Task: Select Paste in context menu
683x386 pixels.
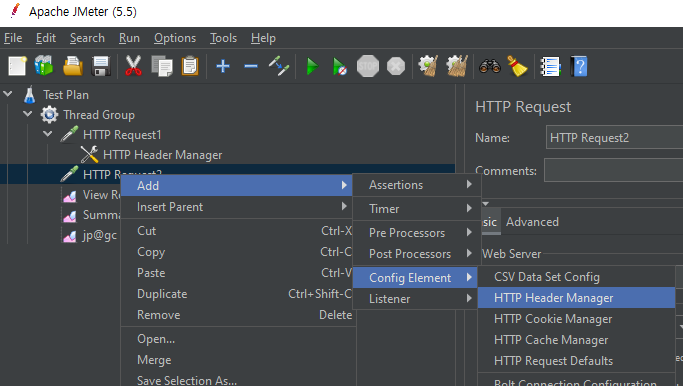Action: tap(238, 273)
